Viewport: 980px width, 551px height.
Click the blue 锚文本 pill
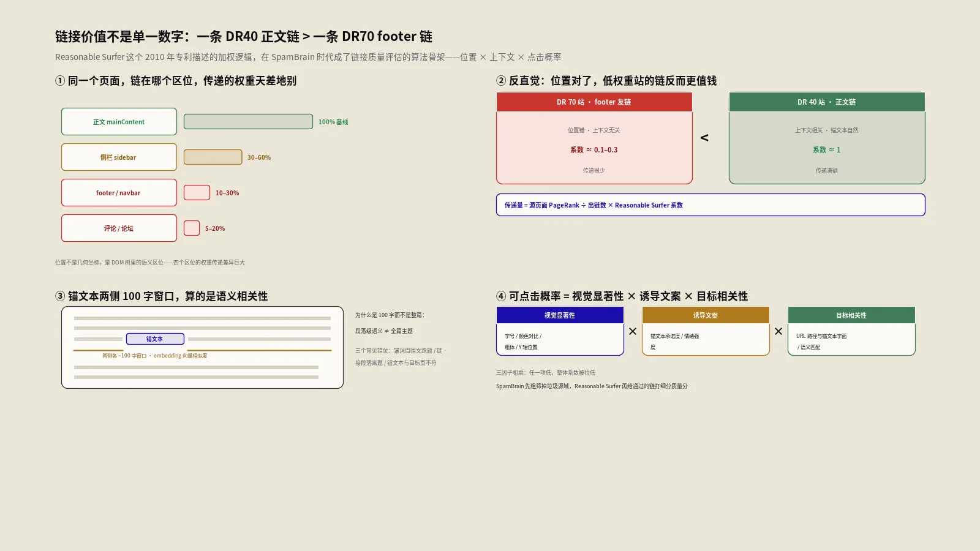tap(155, 339)
